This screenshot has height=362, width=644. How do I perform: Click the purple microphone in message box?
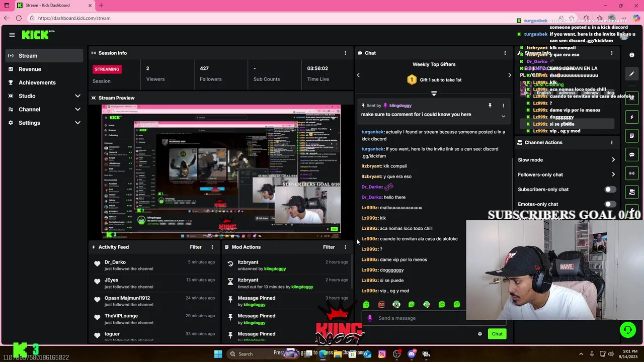pos(370,318)
